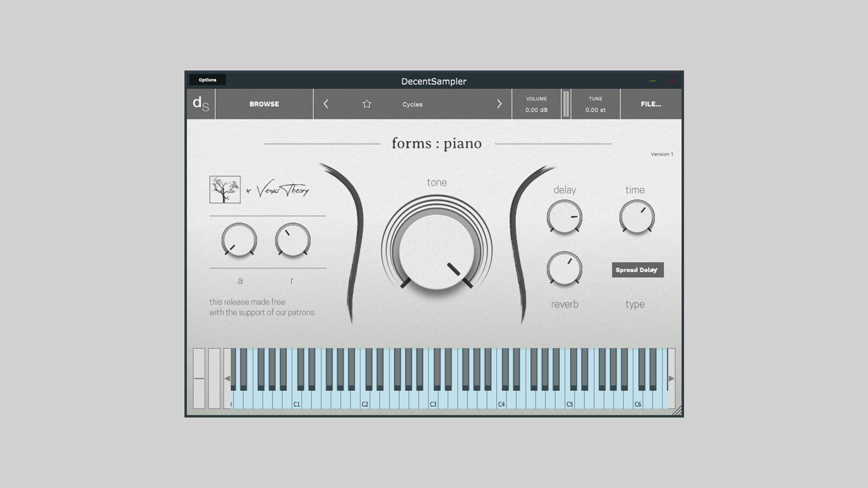Click the reverb knob
This screenshot has height=488, width=868.
pyautogui.click(x=564, y=268)
